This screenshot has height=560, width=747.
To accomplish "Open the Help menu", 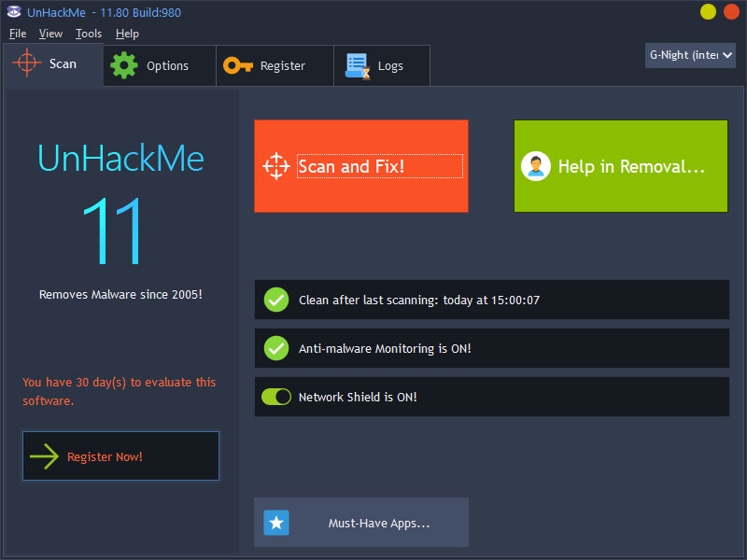I will 127,34.
